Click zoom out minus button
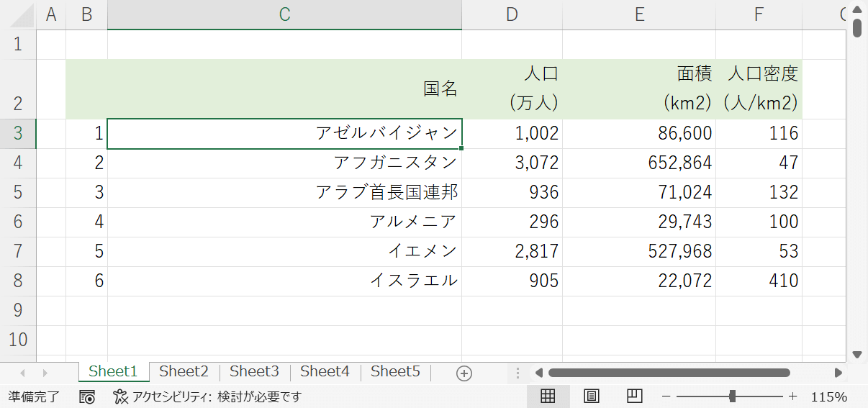This screenshot has height=408, width=868. pos(666,396)
